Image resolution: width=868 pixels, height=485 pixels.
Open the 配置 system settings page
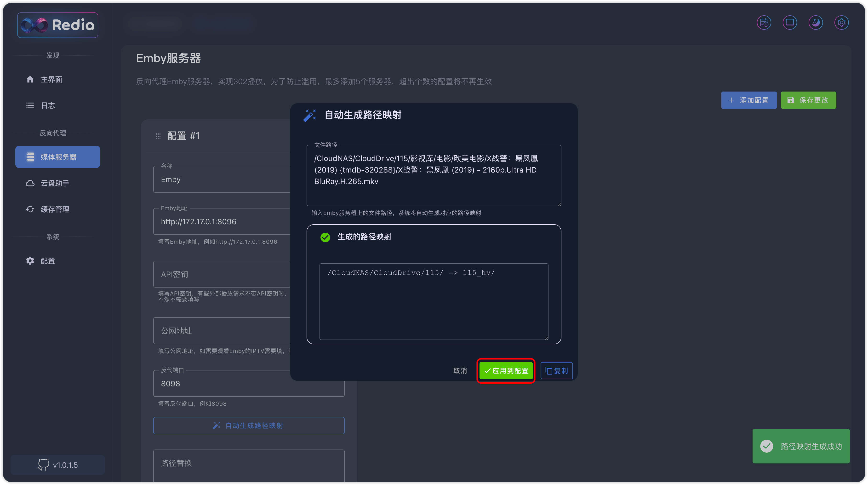47,261
